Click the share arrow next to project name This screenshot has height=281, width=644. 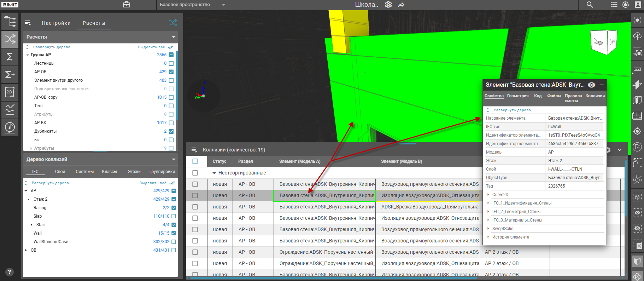(x=401, y=5)
